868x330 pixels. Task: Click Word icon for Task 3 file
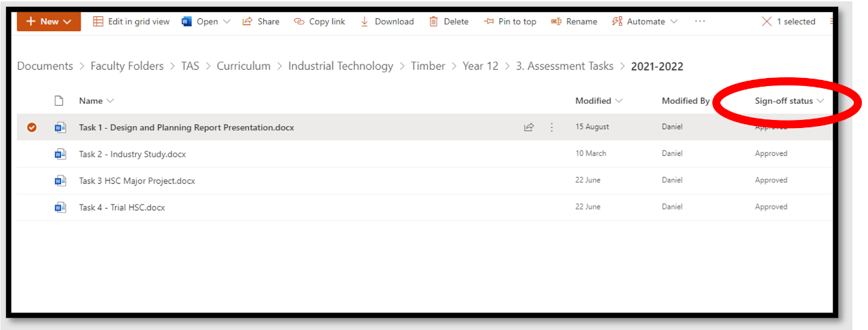click(x=60, y=181)
